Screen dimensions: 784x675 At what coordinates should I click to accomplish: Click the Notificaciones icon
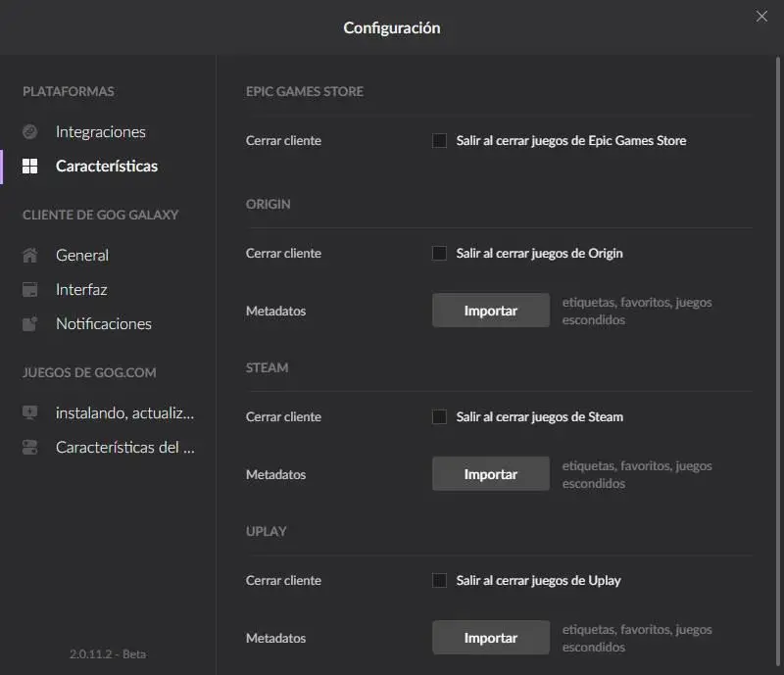[30, 324]
